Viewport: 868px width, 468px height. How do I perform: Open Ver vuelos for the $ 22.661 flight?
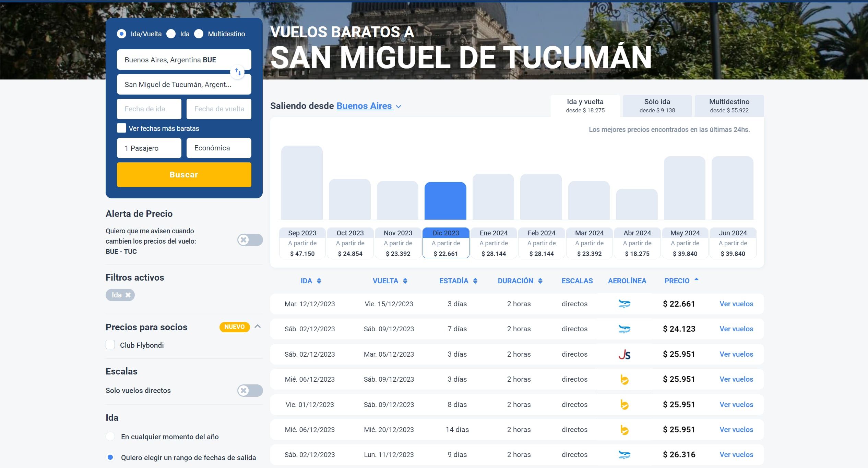point(736,304)
